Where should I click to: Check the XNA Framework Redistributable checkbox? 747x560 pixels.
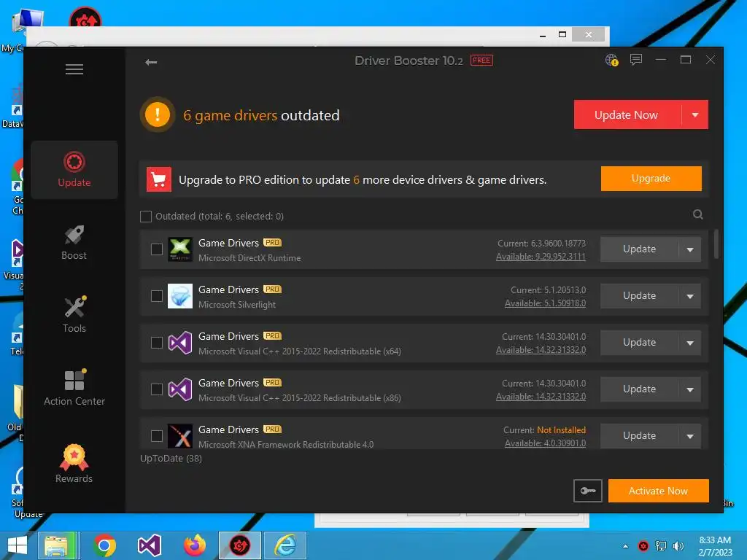157,436
